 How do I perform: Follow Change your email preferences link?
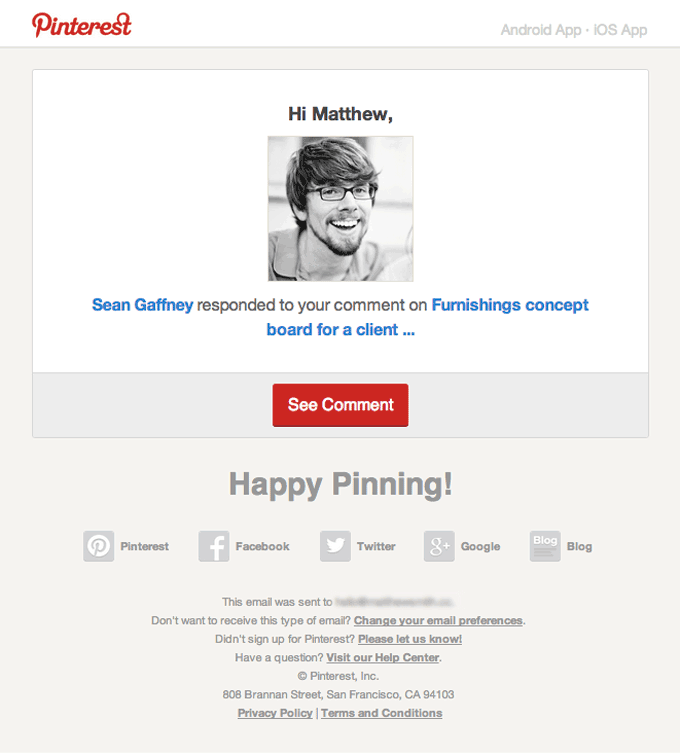(438, 621)
